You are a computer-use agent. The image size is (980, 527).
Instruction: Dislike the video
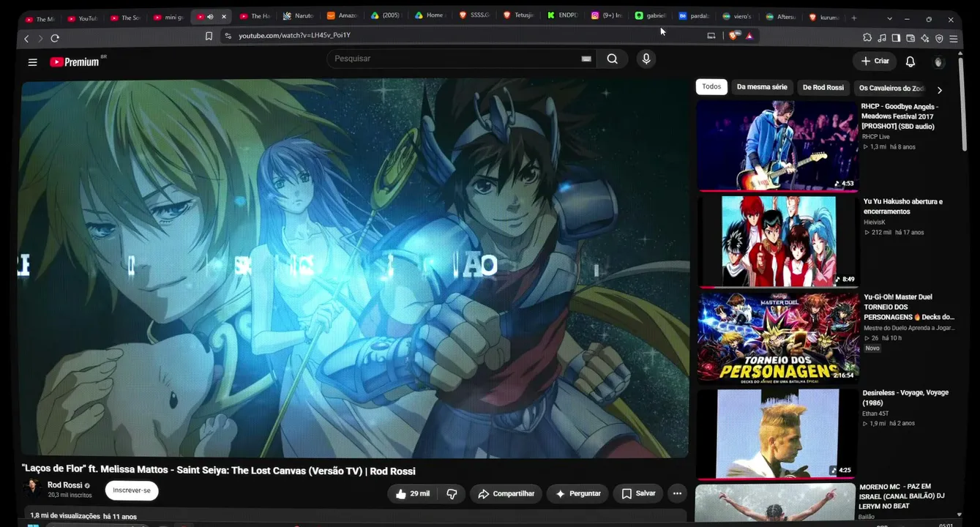click(x=452, y=494)
